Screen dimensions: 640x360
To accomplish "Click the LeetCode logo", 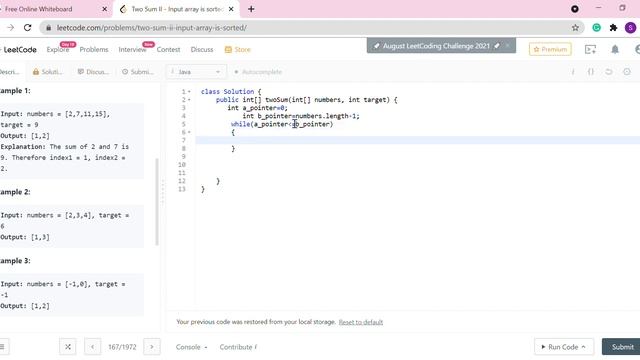I will pos(19,49).
